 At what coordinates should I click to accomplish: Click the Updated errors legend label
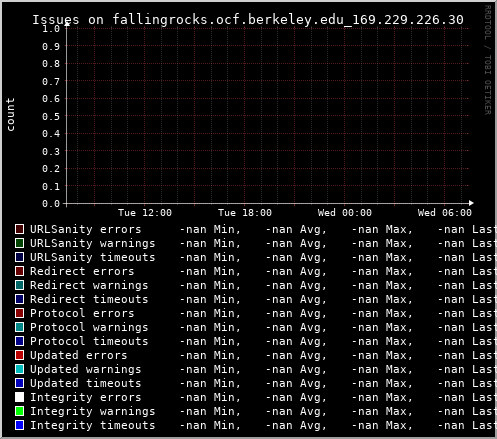(79, 355)
